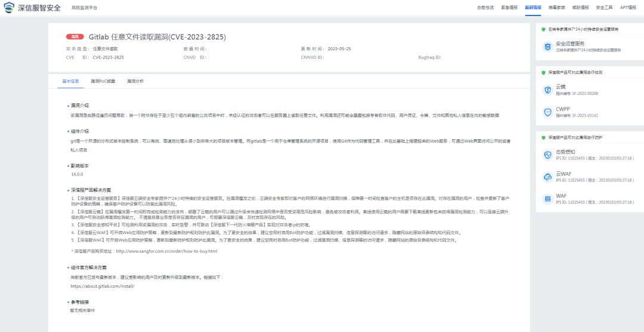Switch to the 漏洞PoC披露 tab
The width and height of the screenshot is (644, 332).
(x=103, y=81)
